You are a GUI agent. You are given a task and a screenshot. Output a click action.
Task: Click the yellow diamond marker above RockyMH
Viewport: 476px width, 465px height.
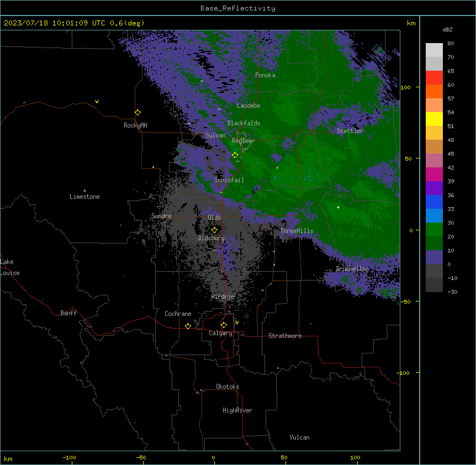pos(138,113)
